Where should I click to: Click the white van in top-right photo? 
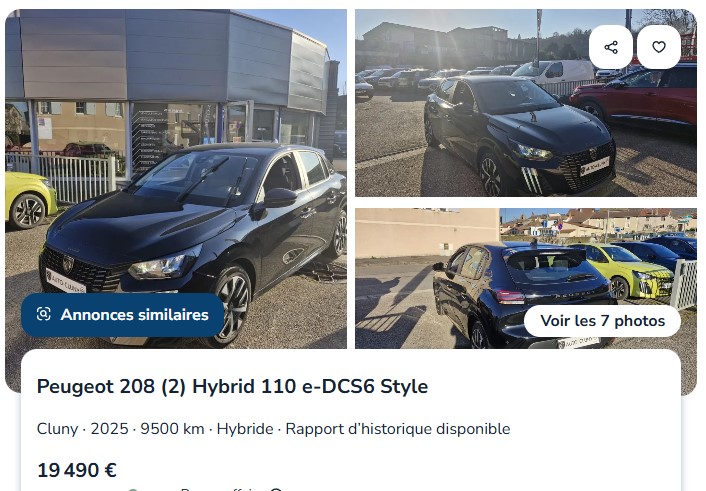(x=555, y=71)
